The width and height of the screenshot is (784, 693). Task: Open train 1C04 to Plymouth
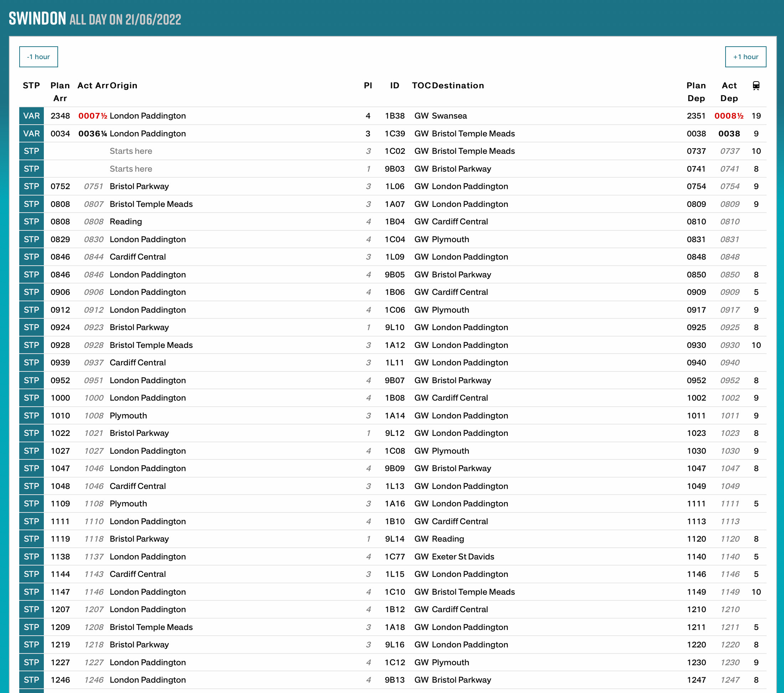[395, 239]
